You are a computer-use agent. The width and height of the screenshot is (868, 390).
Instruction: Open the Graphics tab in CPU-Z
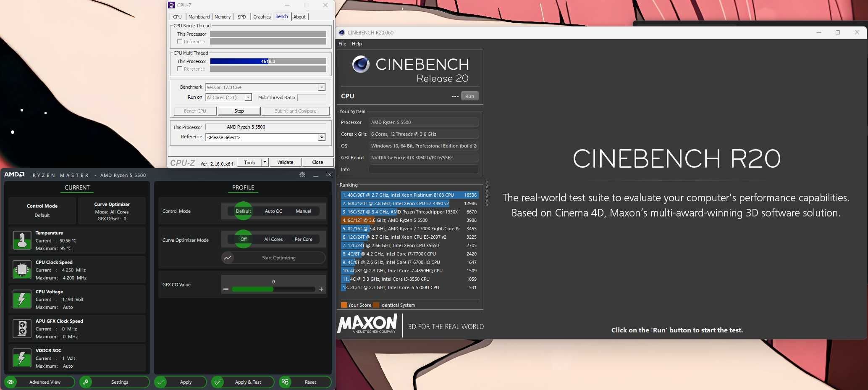[x=262, y=17]
